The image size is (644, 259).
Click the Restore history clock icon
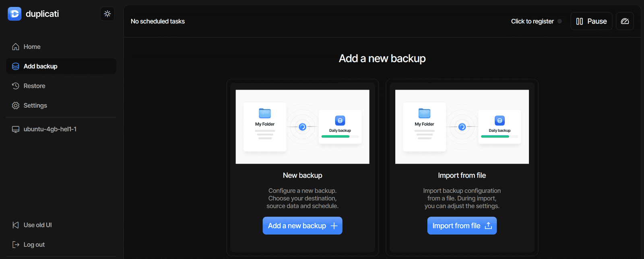[x=16, y=86]
